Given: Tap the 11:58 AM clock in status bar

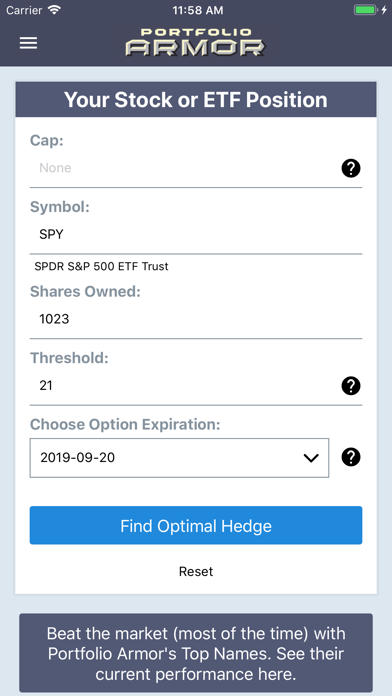Looking at the screenshot, I should point(198,10).
